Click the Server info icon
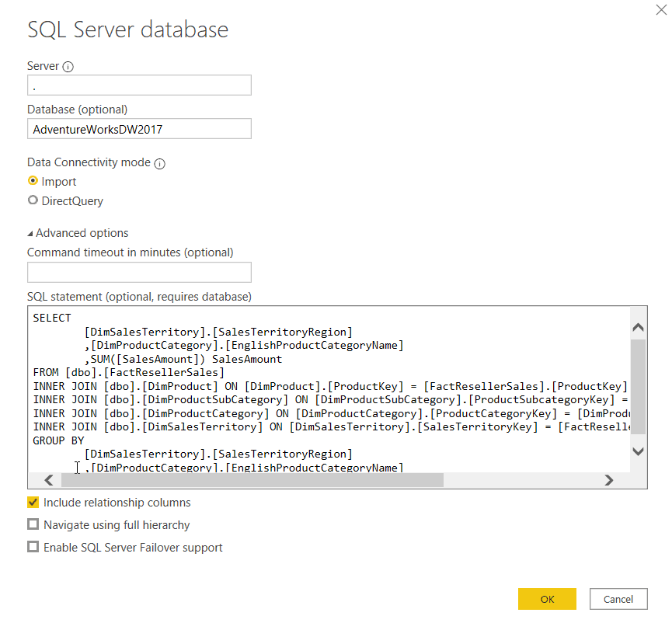This screenshot has height=637, width=672. [68, 67]
